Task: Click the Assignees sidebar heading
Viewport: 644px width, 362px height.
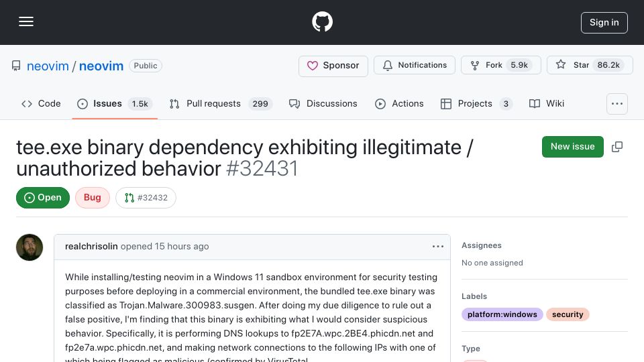Action: click(482, 245)
